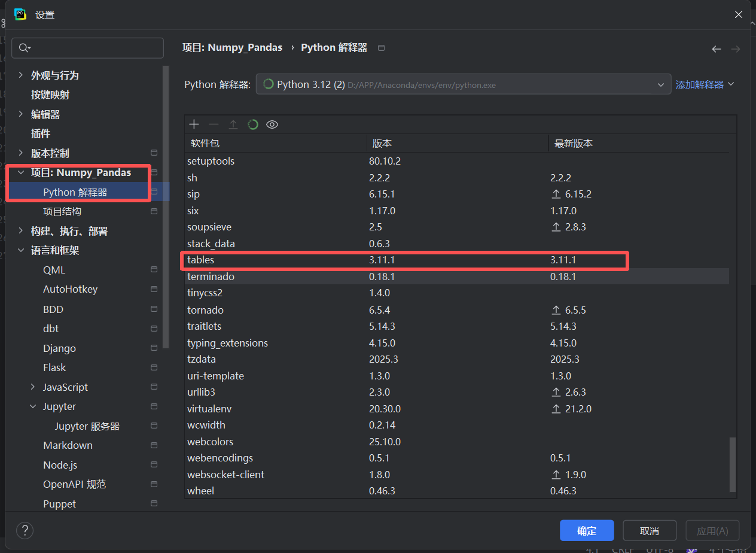The height and width of the screenshot is (553, 756).
Task: Click the uninstall package minus icon
Action: pos(214,124)
